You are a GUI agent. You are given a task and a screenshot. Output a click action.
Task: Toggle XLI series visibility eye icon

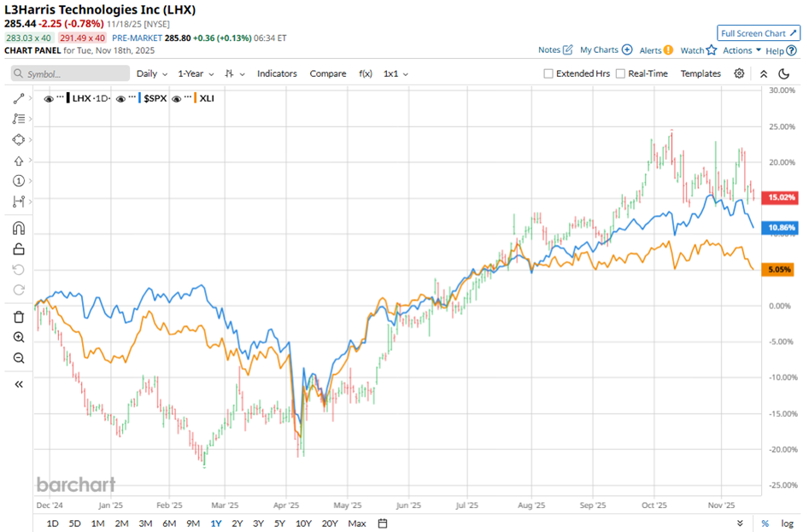tap(177, 99)
